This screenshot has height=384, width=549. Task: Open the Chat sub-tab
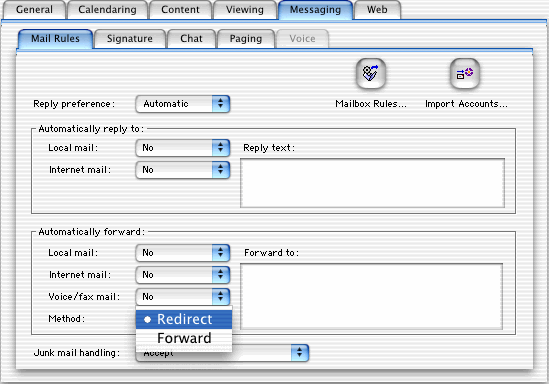pos(192,39)
